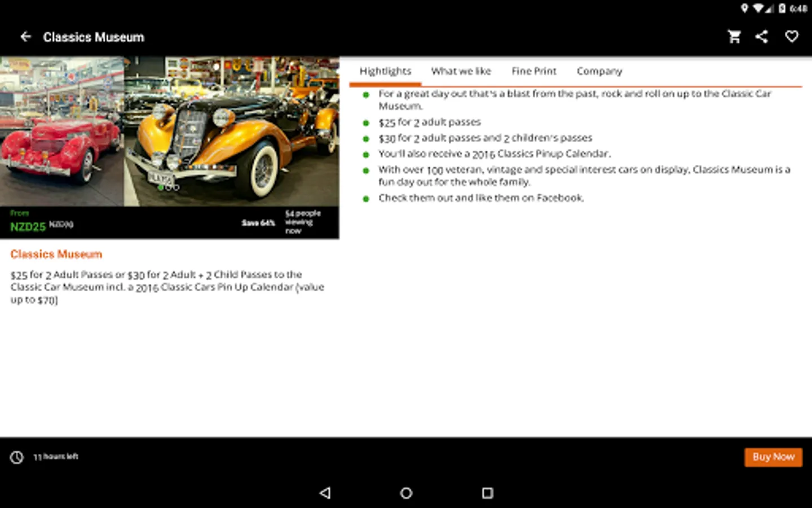812x508 pixels.
Task: Open the What we like tab
Action: tap(461, 71)
